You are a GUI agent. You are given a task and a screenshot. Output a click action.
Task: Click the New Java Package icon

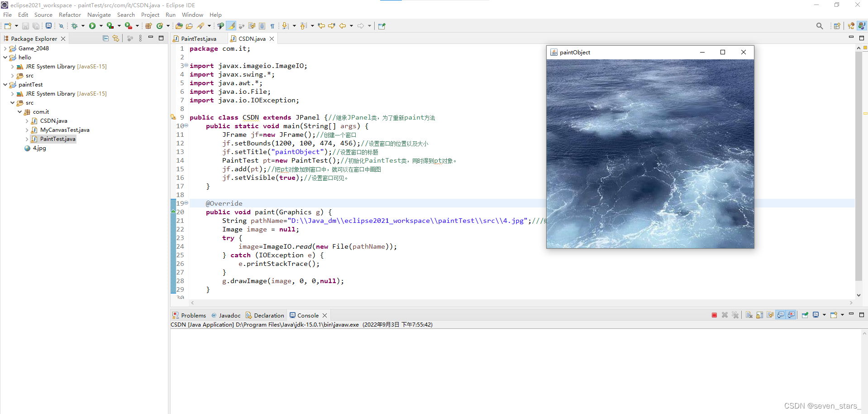pos(148,26)
